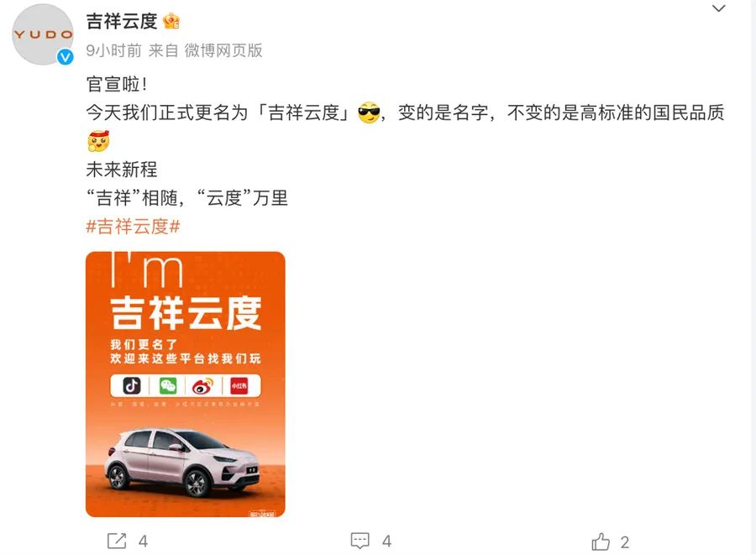Click the red headband emoji
The image size is (756, 554).
point(98,141)
